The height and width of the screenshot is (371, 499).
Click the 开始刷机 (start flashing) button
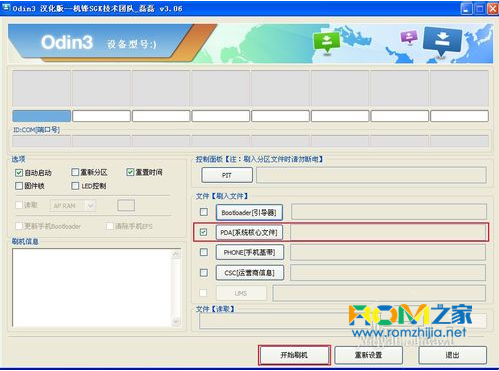click(294, 355)
